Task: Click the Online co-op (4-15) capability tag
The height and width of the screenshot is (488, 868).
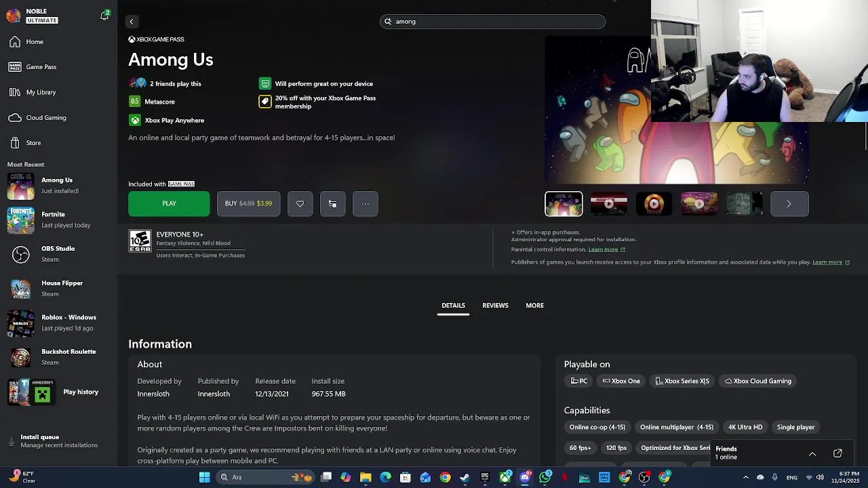Action: [597, 428]
